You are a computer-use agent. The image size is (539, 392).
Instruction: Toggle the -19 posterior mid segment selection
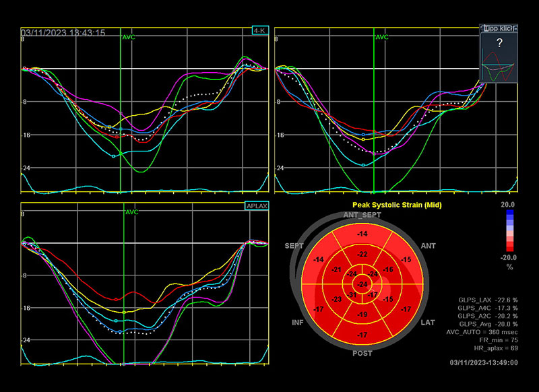tap(362, 315)
